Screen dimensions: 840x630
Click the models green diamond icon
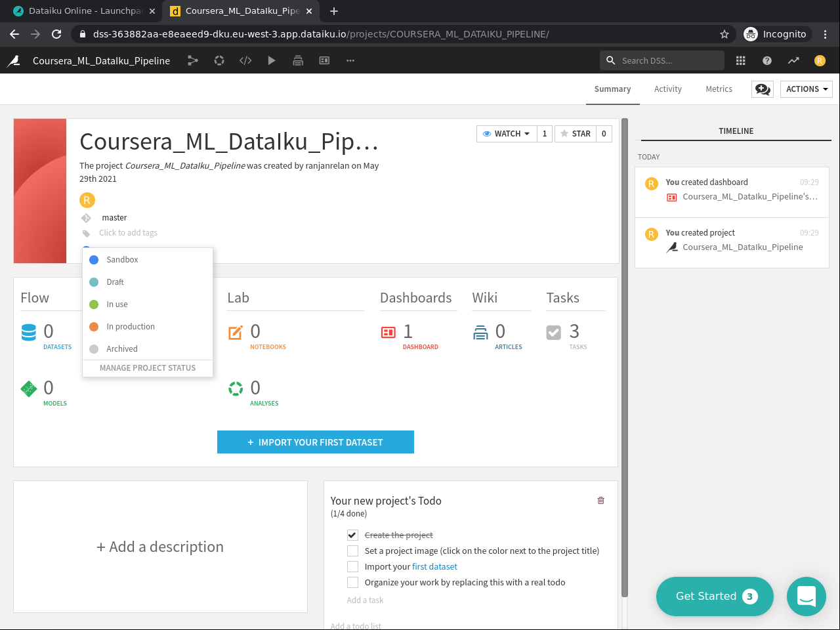point(29,389)
